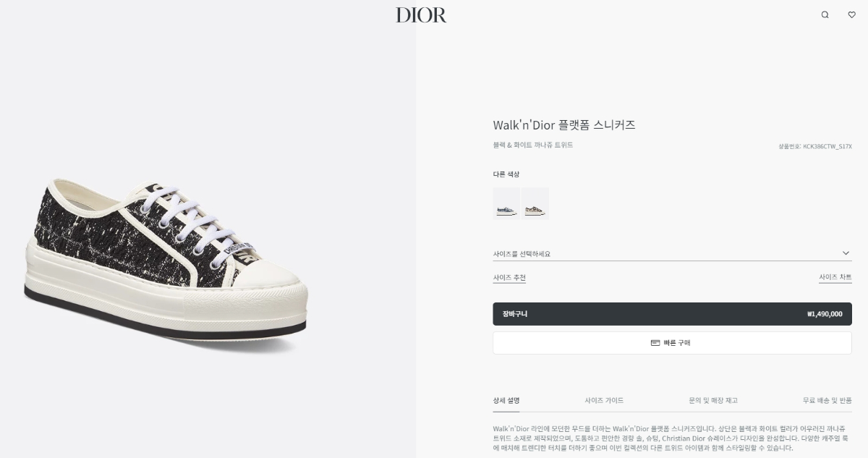Open the 문의 및 매장 재고 tab
This screenshot has height=458, width=868.
point(713,400)
